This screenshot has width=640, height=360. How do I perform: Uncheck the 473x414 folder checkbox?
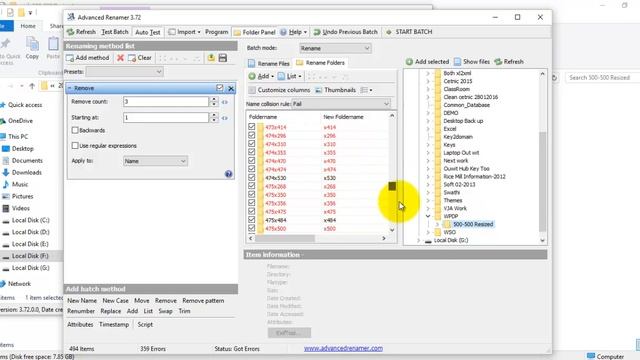pos(251,127)
